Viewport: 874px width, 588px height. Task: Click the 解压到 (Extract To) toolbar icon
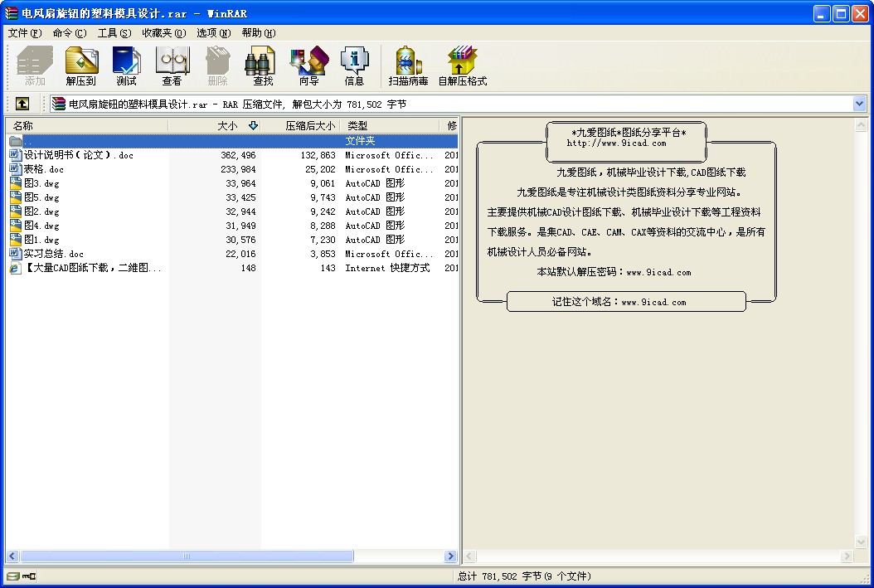(x=81, y=66)
